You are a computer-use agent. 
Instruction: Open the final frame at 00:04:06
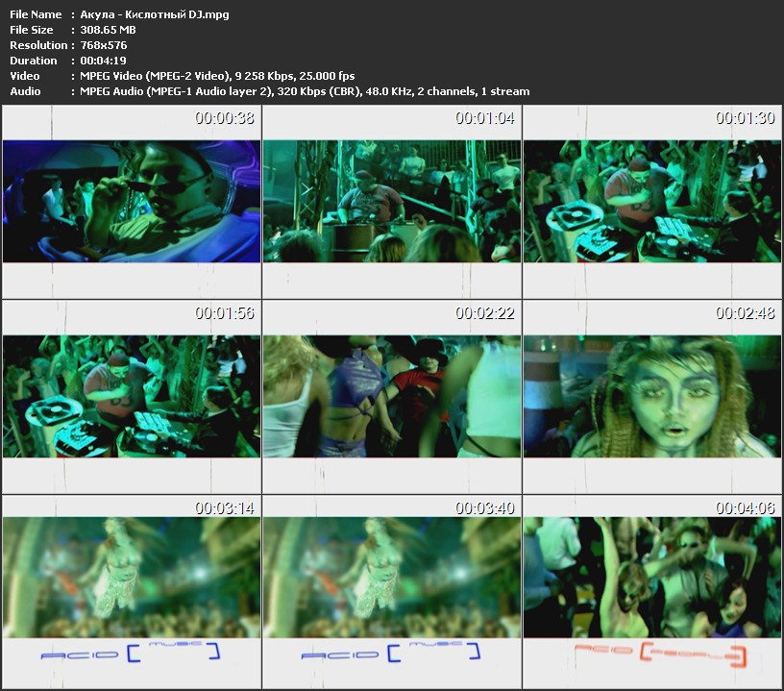pos(652,577)
